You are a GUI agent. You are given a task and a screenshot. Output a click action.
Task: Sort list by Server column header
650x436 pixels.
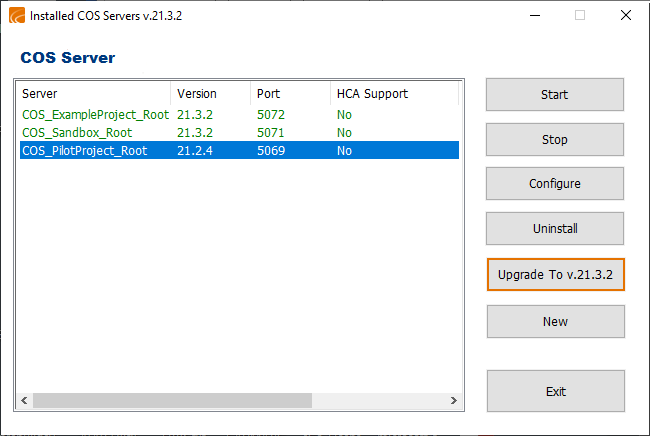tap(95, 94)
